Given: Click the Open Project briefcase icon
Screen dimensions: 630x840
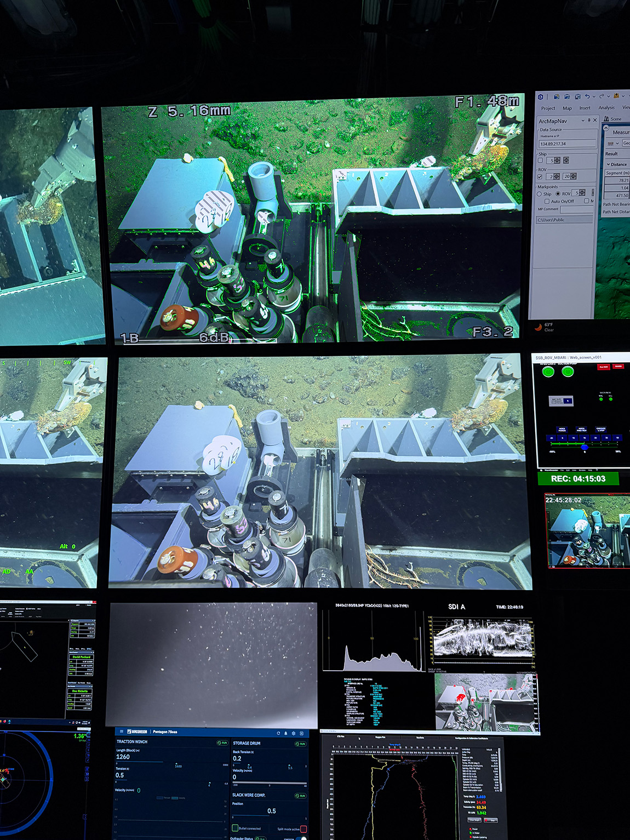Looking at the screenshot, I should tap(567, 96).
